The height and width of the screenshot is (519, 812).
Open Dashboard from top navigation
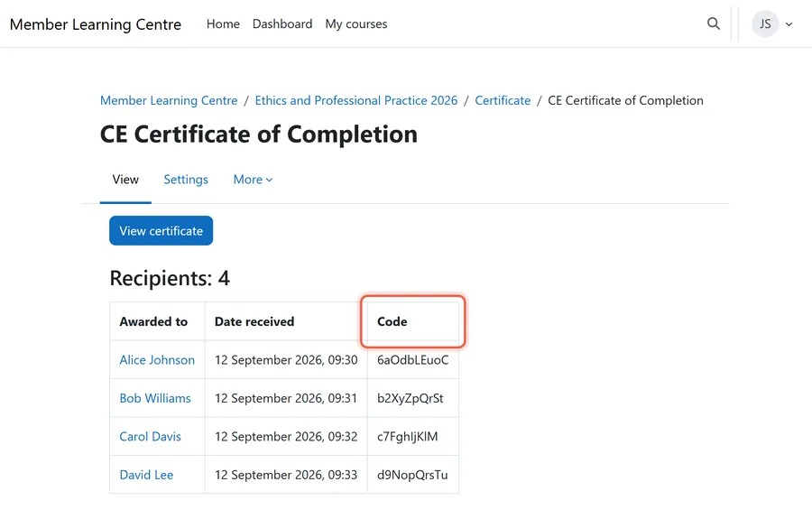click(x=282, y=23)
